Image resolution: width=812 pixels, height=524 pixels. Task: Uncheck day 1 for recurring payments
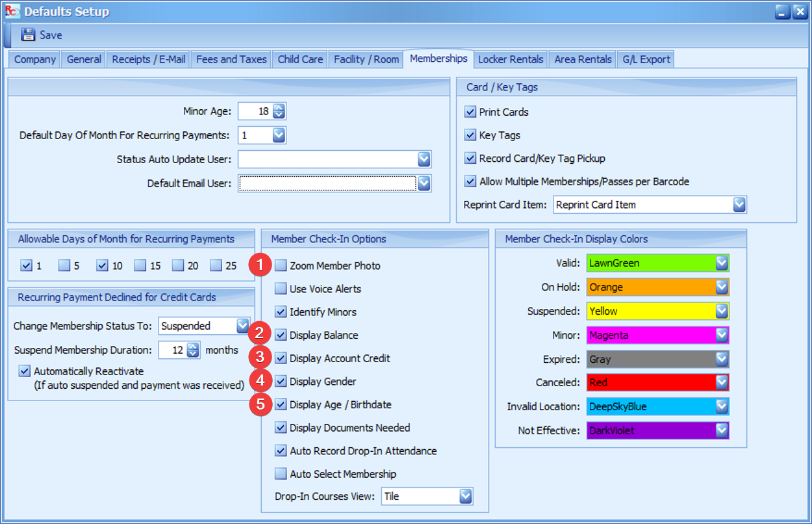point(26,265)
